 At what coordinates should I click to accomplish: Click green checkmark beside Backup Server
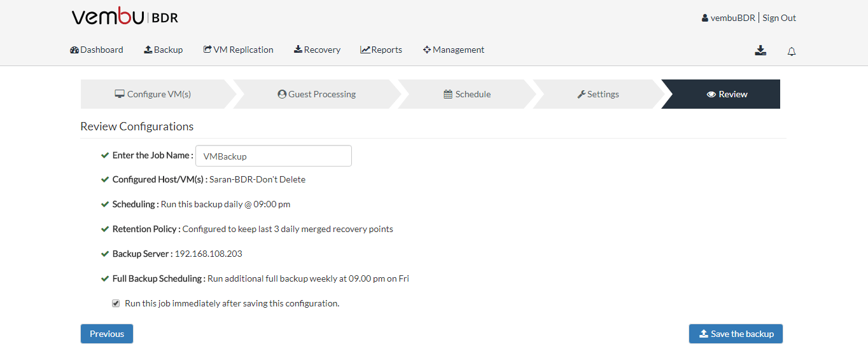coord(105,254)
